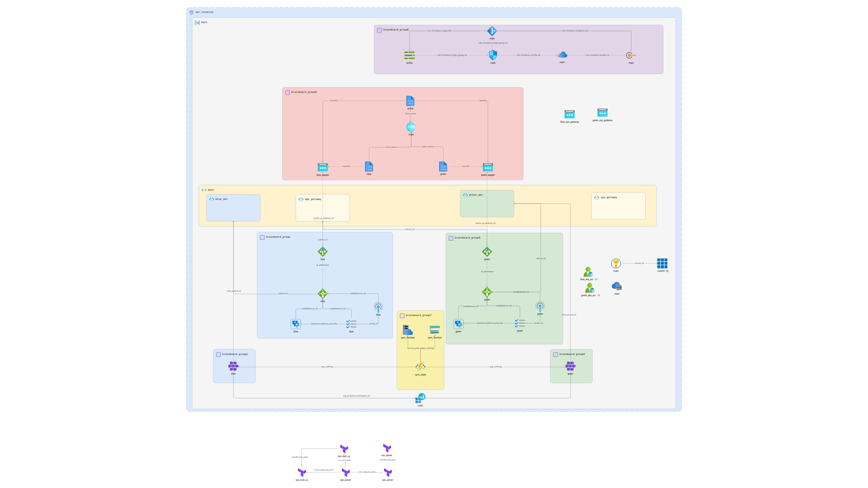
Task: Select the bottom-left vpn_root_ca Terraform icon
Action: coord(302,472)
